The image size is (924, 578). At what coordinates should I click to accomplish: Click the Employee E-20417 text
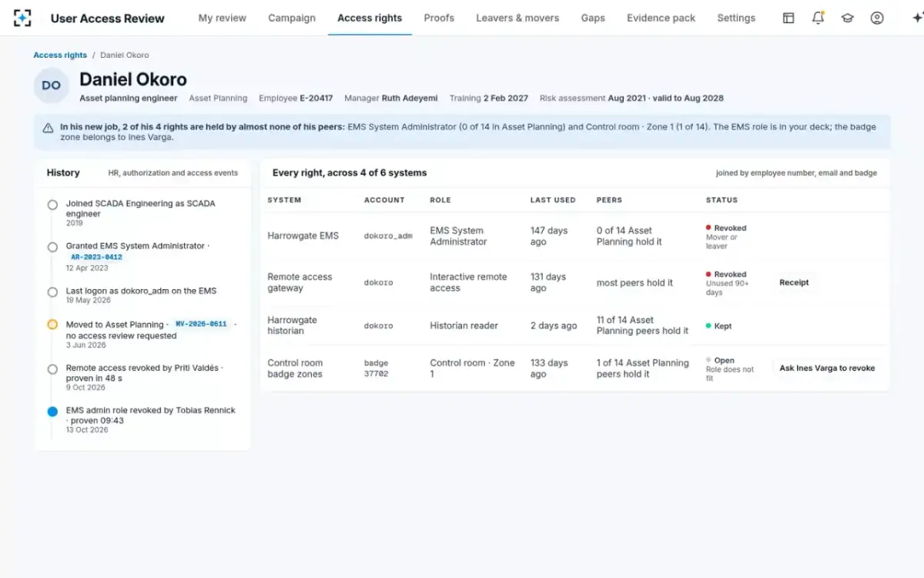[x=296, y=98]
